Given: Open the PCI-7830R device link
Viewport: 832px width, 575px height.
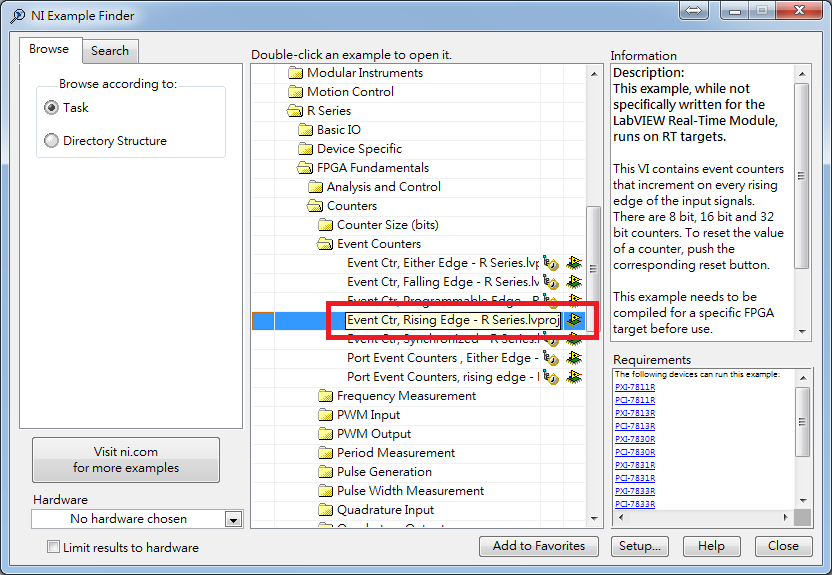Looking at the screenshot, I should pyautogui.click(x=635, y=452).
